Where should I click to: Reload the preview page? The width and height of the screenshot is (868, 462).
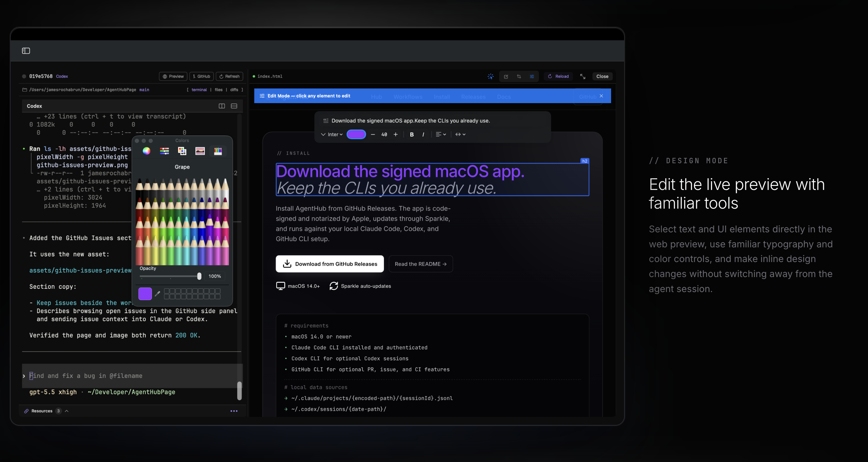click(x=558, y=76)
